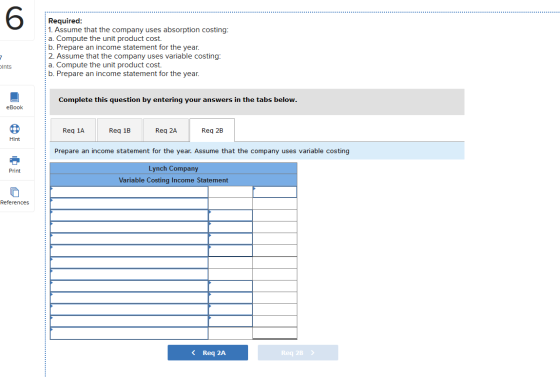Click the disabled Req 2B next button
This screenshot has height=377, width=560.
(298, 353)
